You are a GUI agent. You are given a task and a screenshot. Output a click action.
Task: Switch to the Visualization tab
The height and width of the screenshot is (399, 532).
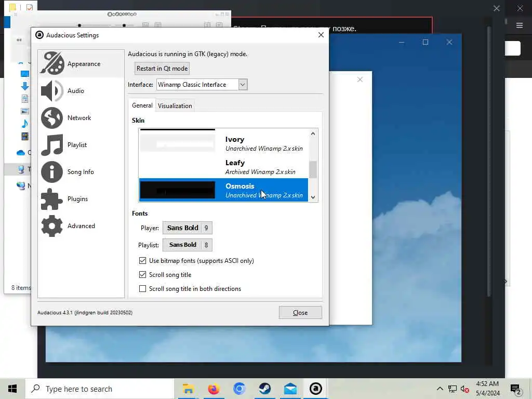[x=175, y=106]
